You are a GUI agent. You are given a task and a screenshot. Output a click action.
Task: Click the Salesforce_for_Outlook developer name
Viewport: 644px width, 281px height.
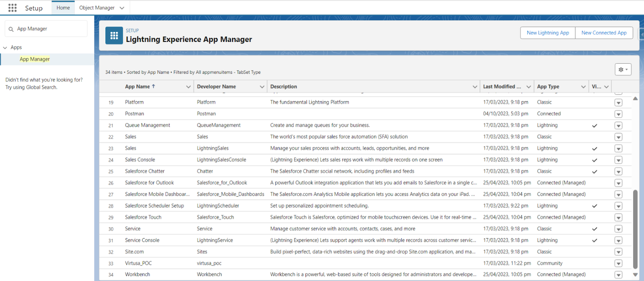(222, 183)
